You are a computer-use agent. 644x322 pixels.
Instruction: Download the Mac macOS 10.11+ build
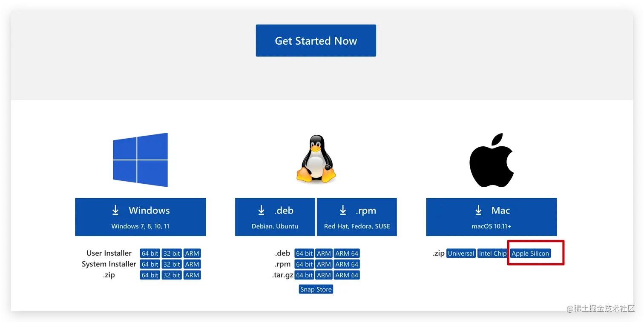(x=492, y=217)
